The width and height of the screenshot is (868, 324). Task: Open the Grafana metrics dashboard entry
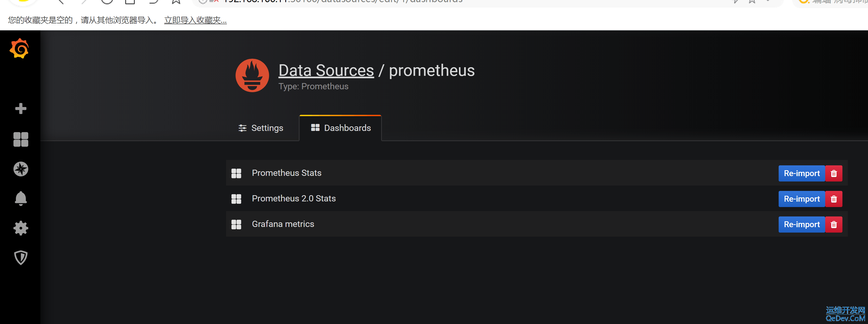pos(283,224)
